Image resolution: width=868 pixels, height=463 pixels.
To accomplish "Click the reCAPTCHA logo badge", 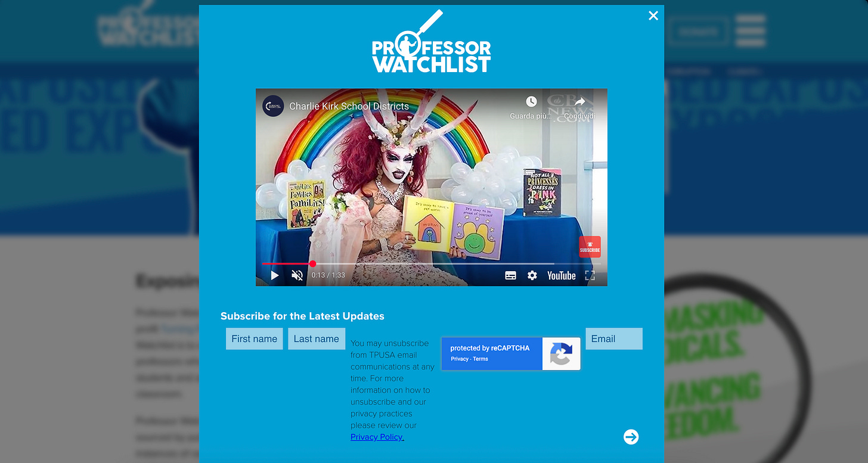I will [x=561, y=354].
